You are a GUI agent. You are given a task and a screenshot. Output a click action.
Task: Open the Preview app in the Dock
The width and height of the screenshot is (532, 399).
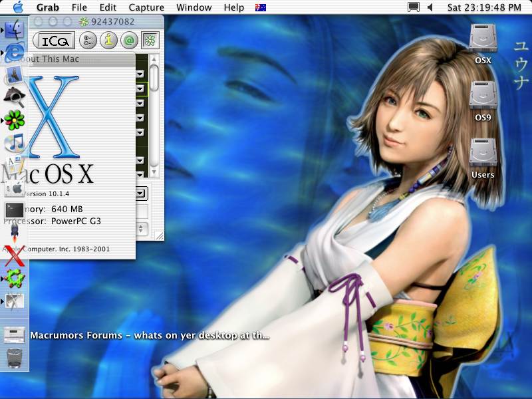pyautogui.click(x=14, y=74)
